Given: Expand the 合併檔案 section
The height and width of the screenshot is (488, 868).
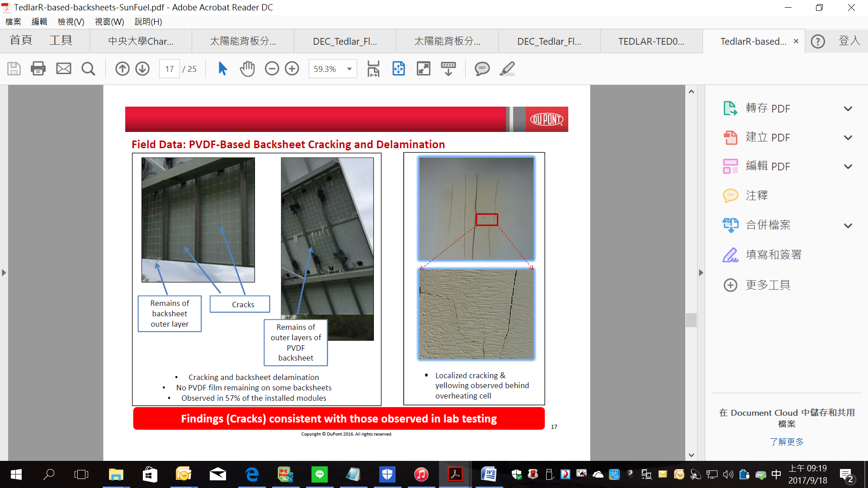Looking at the screenshot, I should click(848, 225).
